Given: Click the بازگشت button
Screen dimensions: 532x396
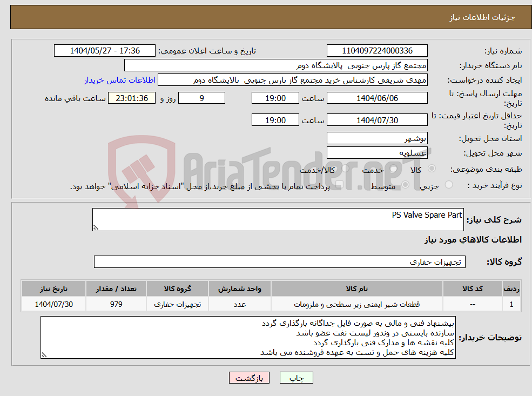Looking at the screenshot, I should (x=249, y=378).
